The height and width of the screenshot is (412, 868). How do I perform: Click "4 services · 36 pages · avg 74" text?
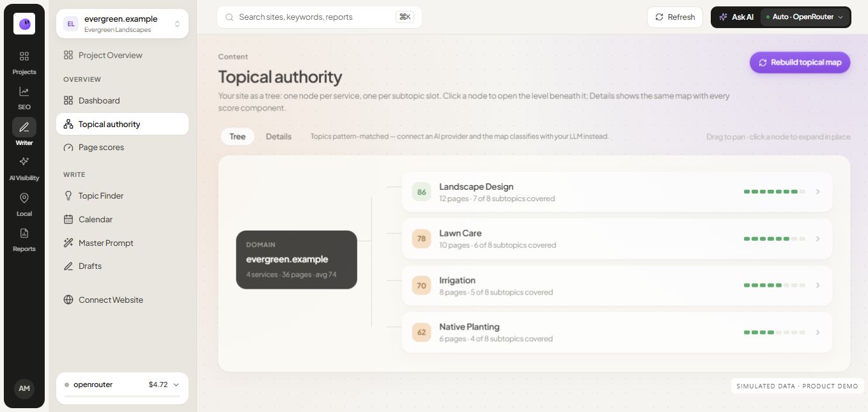coord(291,275)
